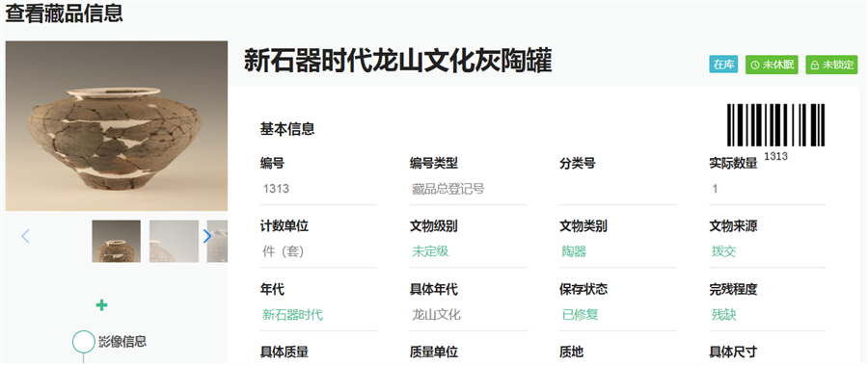Click the 新石器时代 年代 value
This screenshot has width=868, height=366.
coord(292,315)
